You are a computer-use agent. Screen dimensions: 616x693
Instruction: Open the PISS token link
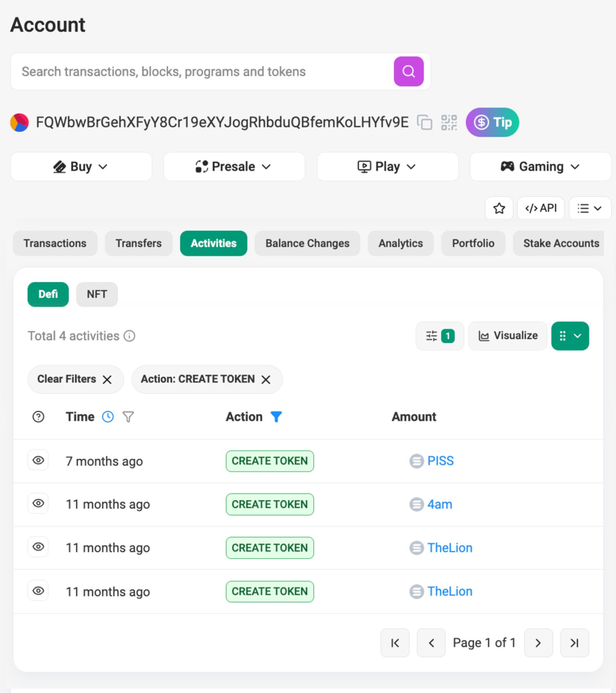(x=440, y=461)
